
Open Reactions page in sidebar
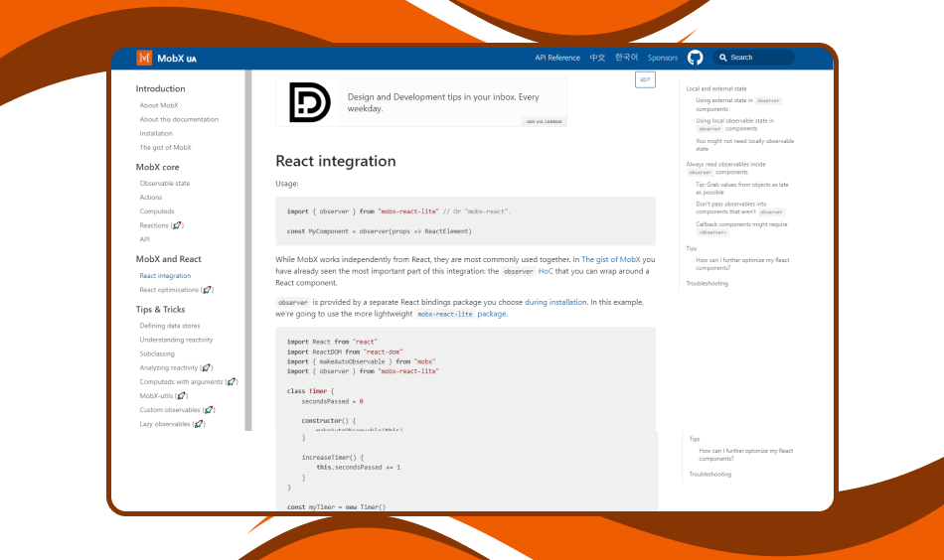point(161,225)
